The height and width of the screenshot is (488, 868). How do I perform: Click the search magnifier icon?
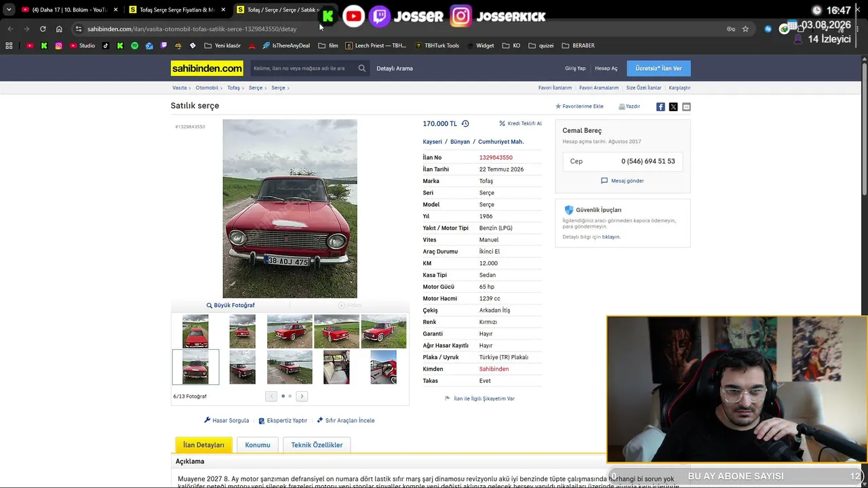point(362,68)
